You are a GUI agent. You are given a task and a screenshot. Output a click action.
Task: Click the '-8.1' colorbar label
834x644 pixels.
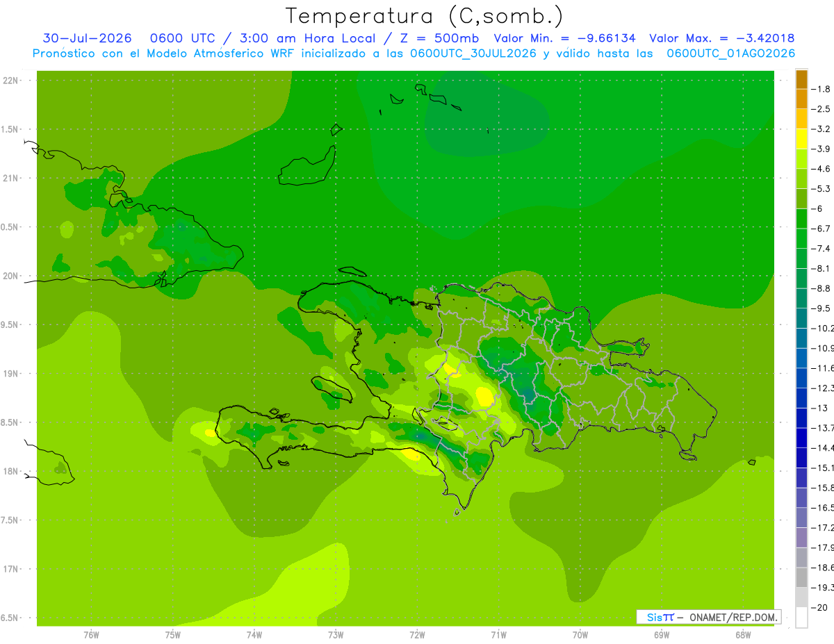(821, 269)
